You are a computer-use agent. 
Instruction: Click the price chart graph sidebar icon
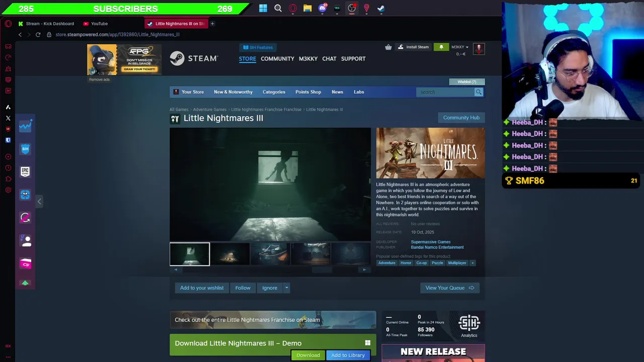pos(25,126)
